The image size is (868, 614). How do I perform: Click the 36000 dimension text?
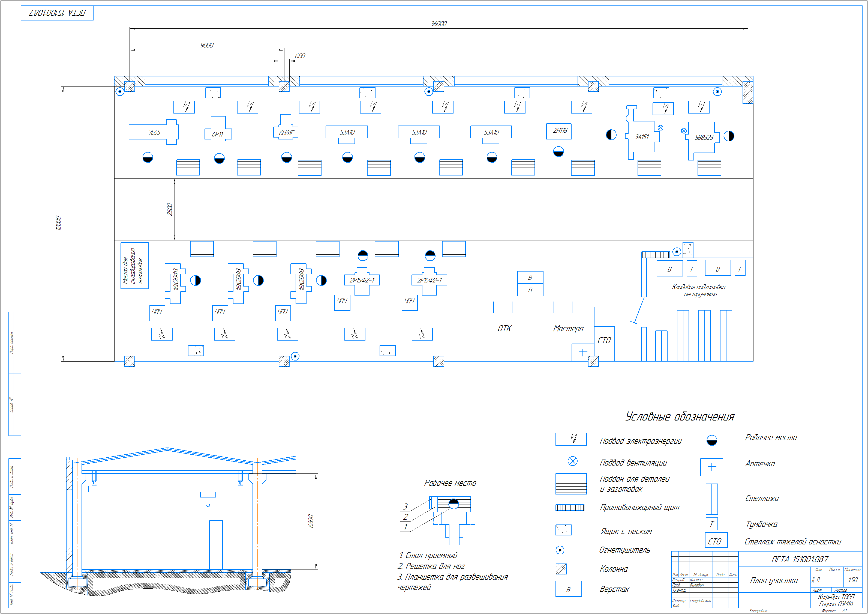click(x=438, y=24)
